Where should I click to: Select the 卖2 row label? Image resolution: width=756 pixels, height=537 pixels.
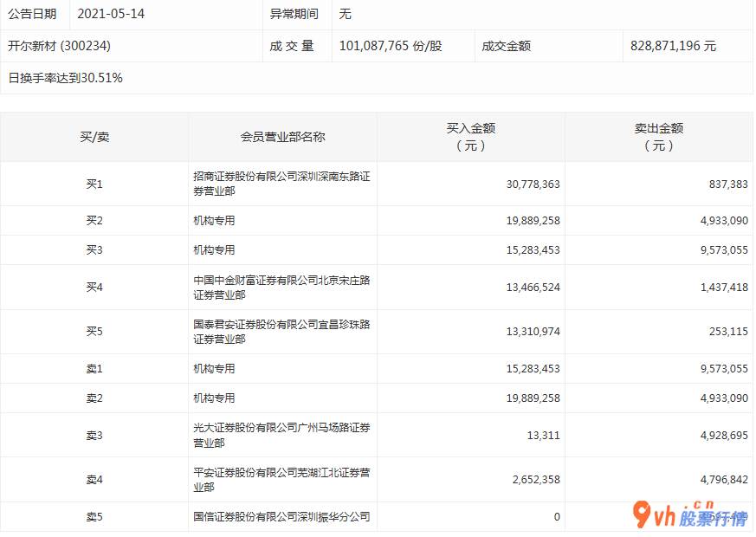pyautogui.click(x=94, y=398)
